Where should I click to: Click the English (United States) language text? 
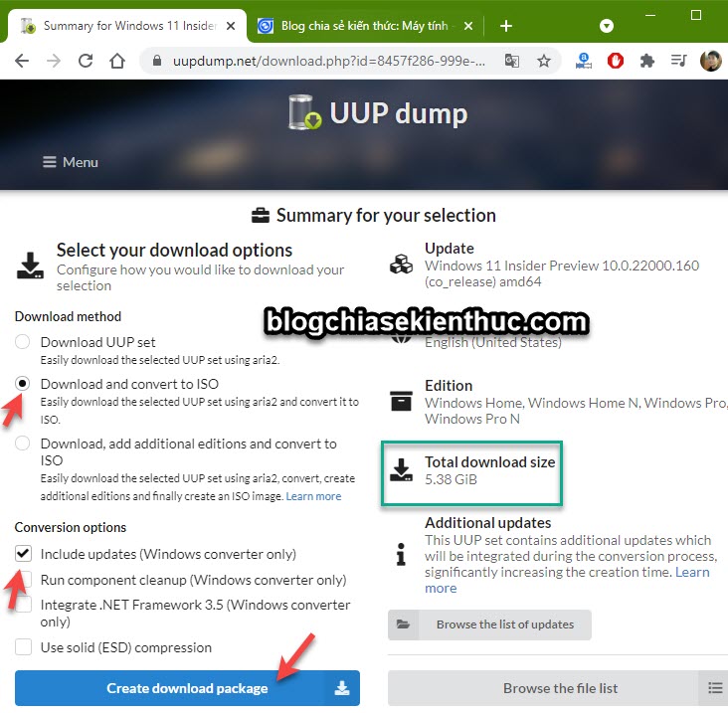[x=493, y=342]
